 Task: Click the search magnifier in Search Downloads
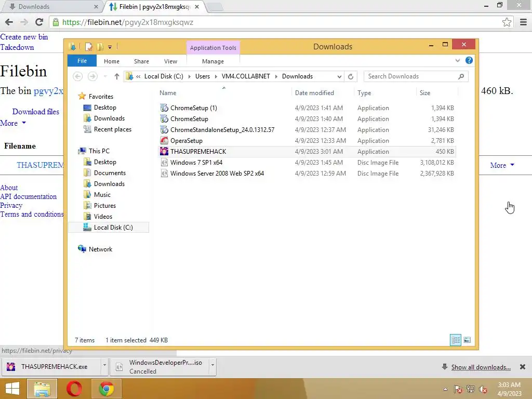coord(461,76)
